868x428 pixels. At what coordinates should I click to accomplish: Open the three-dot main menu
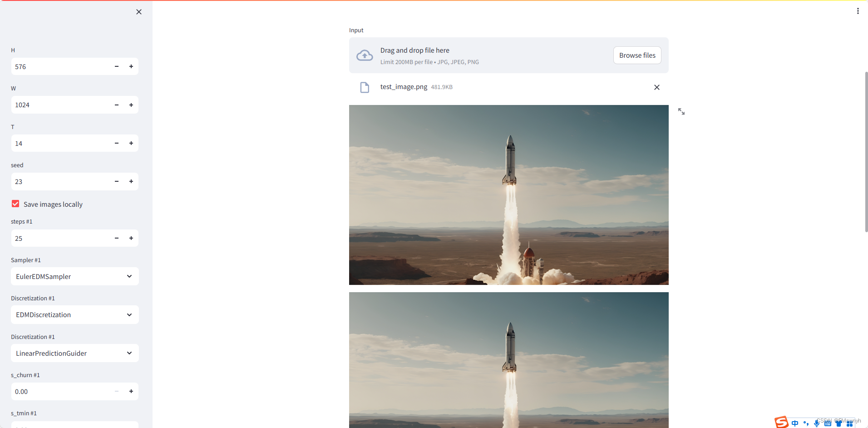click(x=858, y=11)
